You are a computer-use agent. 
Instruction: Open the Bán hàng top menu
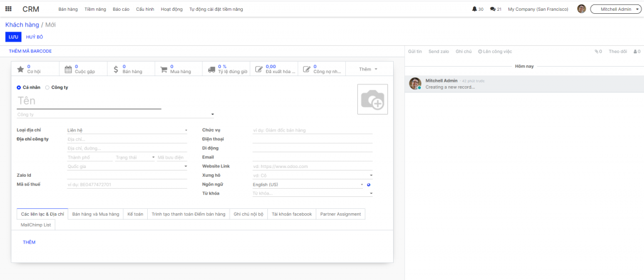point(68,9)
